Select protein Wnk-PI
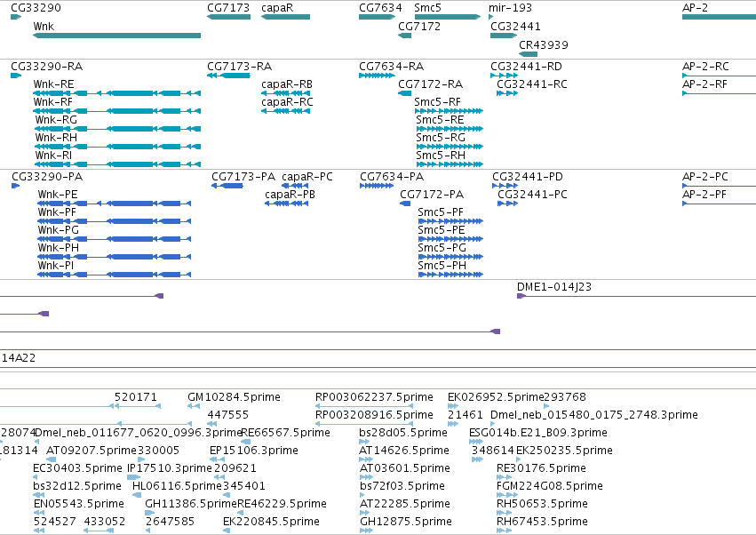 click(x=115, y=275)
